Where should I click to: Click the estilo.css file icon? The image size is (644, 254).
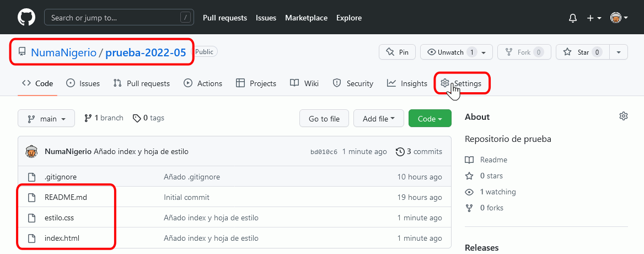point(31,218)
